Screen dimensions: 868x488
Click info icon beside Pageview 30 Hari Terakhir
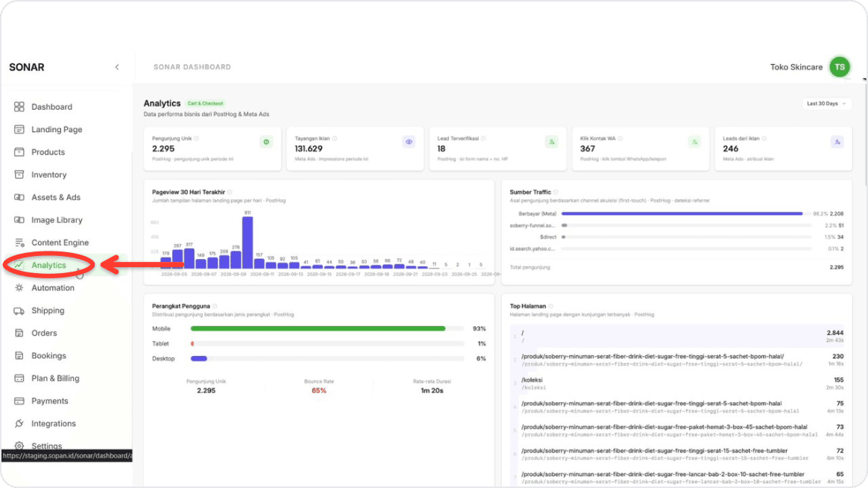point(230,193)
